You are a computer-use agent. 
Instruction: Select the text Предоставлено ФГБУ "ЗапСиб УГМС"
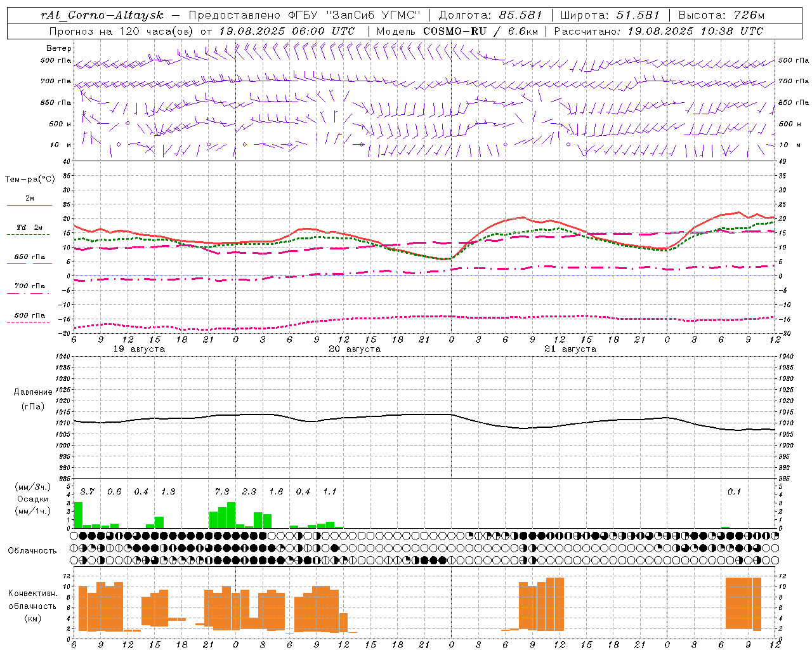tap(304, 15)
